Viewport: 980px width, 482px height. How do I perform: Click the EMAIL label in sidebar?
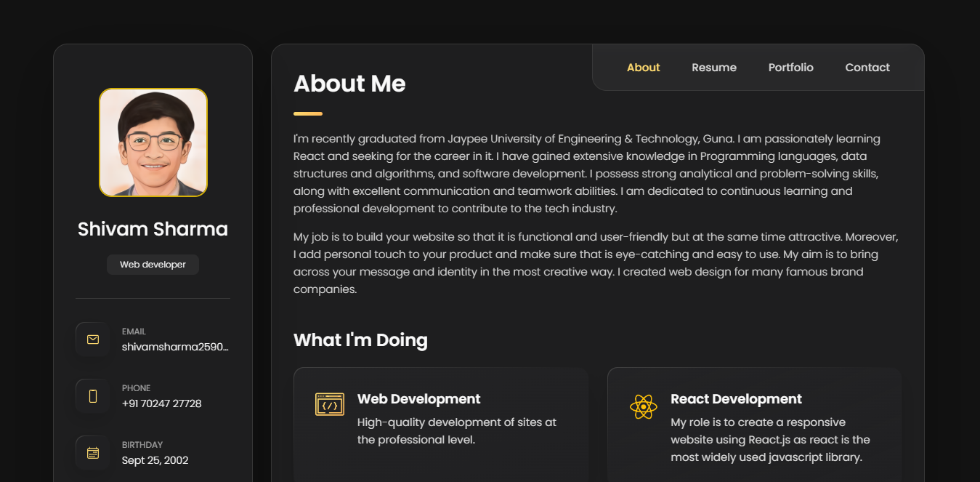134,332
